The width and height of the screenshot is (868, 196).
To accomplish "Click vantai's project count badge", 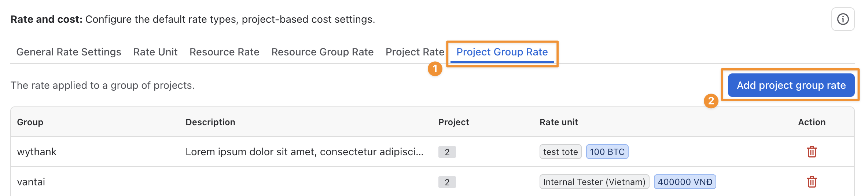I will point(447,182).
